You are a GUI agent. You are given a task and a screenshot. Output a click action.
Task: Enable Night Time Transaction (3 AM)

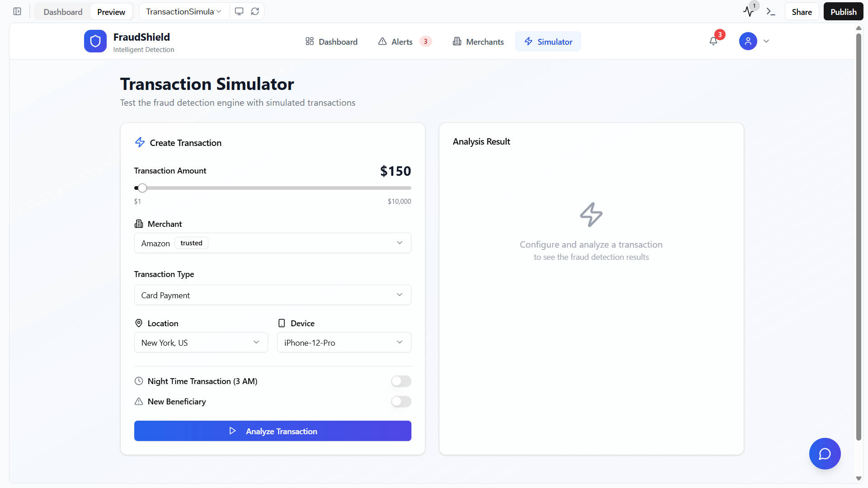point(401,381)
